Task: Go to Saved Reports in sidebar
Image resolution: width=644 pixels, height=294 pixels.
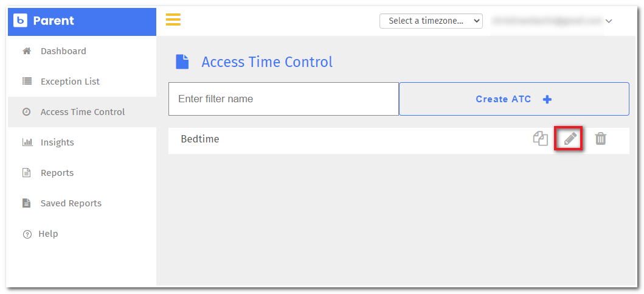Action: (71, 203)
